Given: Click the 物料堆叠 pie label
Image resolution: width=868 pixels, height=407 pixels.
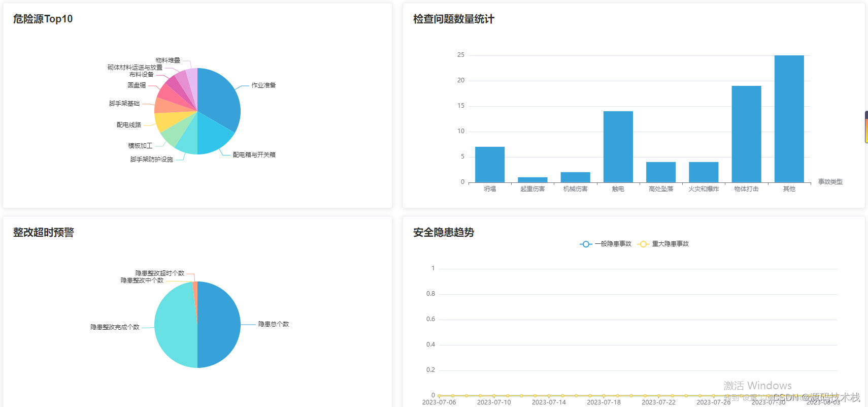Looking at the screenshot, I should [x=168, y=60].
